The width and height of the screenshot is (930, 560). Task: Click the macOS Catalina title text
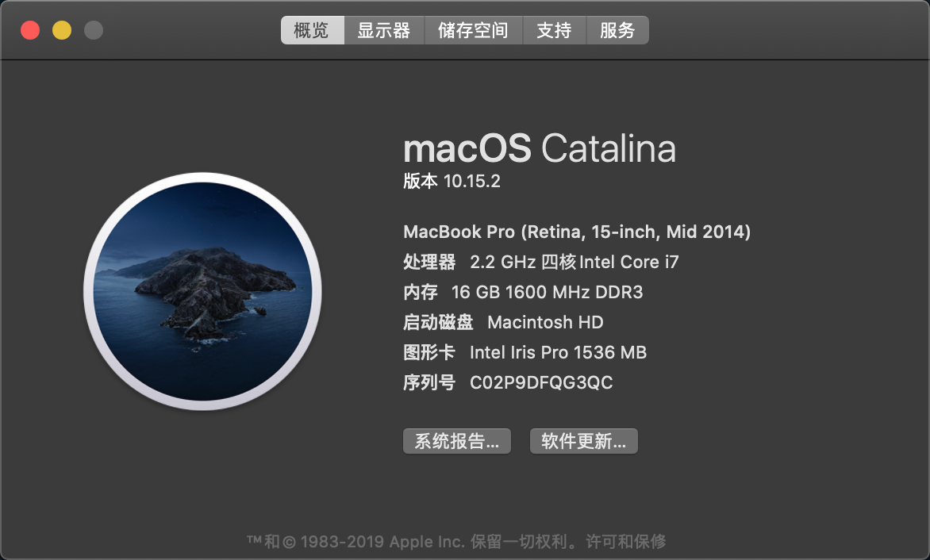[x=540, y=148]
